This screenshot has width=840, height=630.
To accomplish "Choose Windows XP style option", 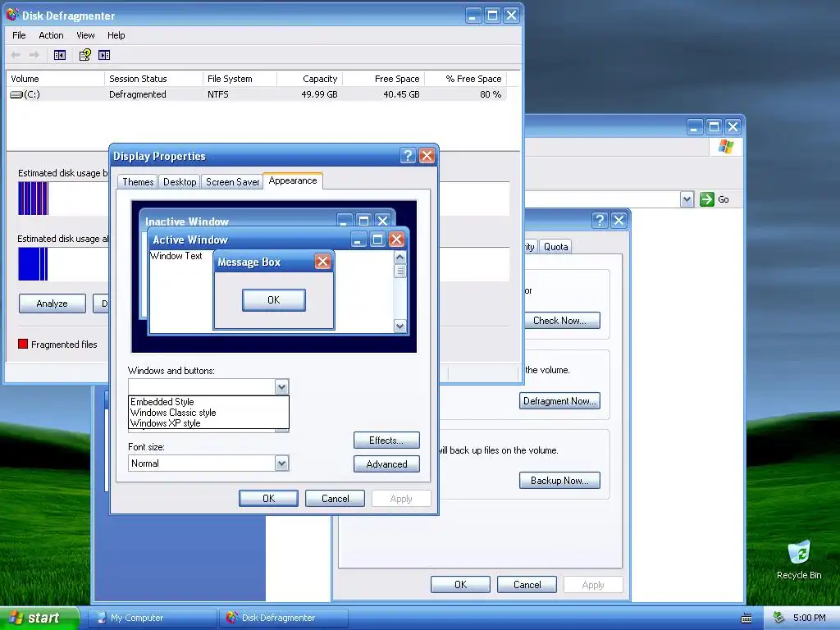I will point(209,423).
